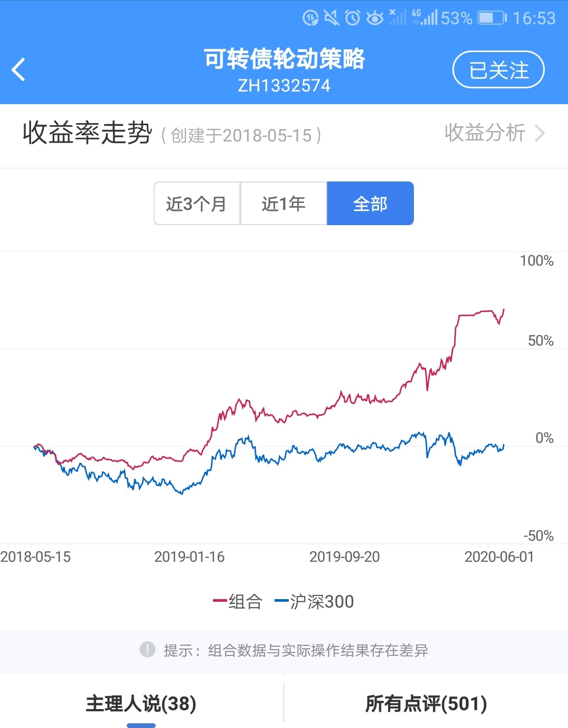Tap the muted sound status icon
Image resolution: width=568 pixels, height=728 pixels.
[x=331, y=18]
